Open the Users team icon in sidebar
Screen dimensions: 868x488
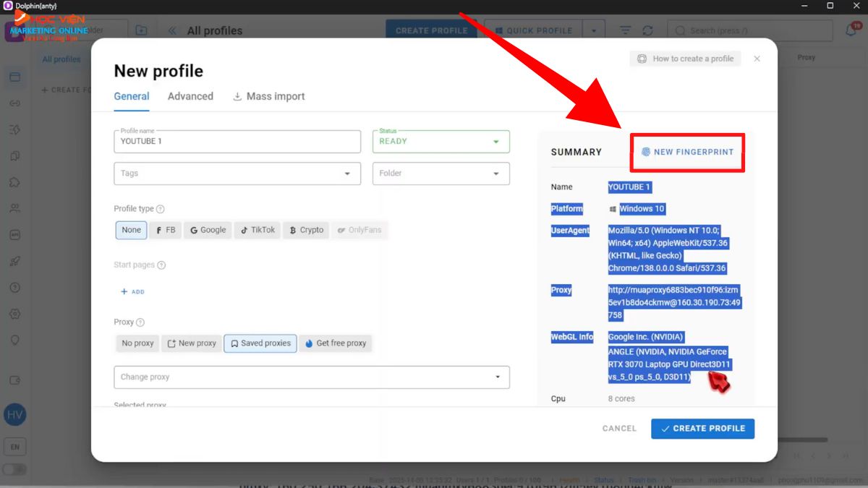pyautogui.click(x=14, y=208)
